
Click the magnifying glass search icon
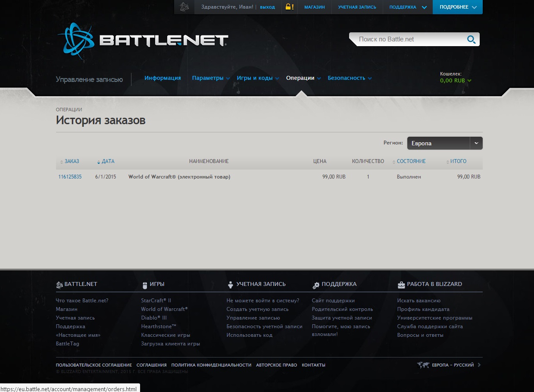click(x=471, y=40)
